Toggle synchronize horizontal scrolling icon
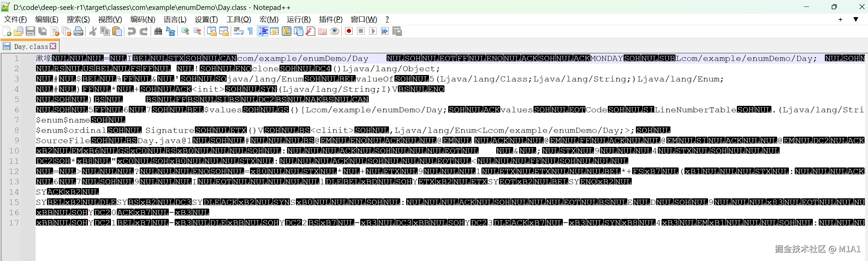This screenshot has width=868, height=261. pyautogui.click(x=224, y=32)
